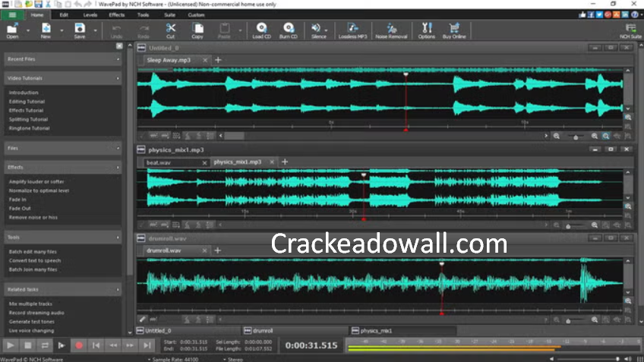Click the Copy toolbar icon
This screenshot has height=362, width=644.
pyautogui.click(x=197, y=31)
